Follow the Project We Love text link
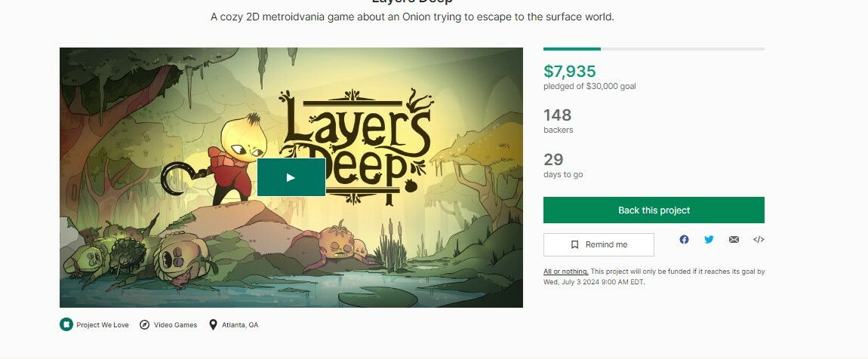Viewport: 868px width, 359px height. pyautogui.click(x=103, y=325)
